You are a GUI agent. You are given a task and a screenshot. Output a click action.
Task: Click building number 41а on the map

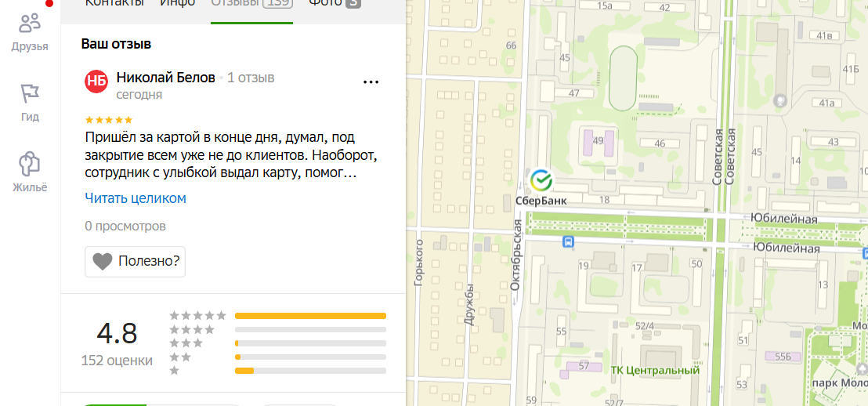(x=827, y=103)
